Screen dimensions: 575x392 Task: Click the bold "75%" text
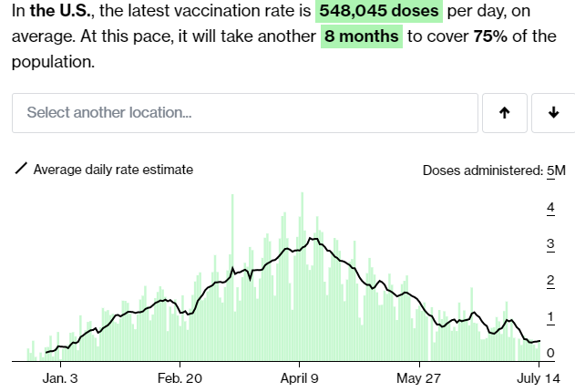pyautogui.click(x=489, y=38)
